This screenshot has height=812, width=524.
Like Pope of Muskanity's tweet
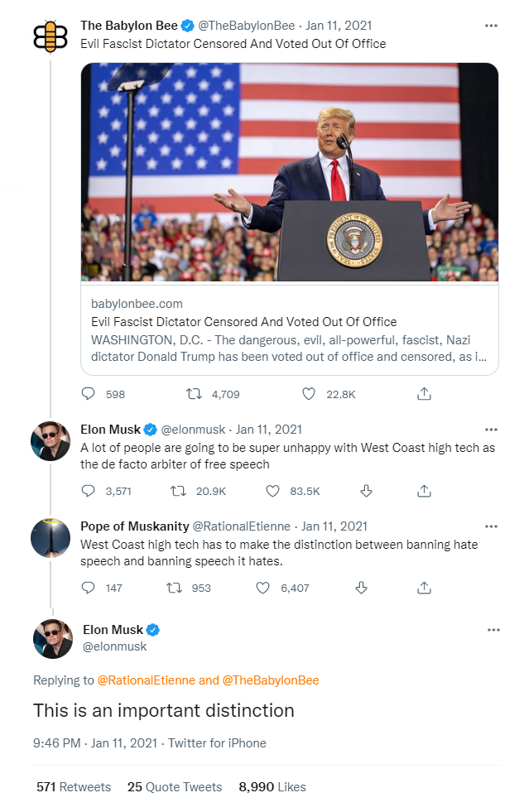click(263, 588)
